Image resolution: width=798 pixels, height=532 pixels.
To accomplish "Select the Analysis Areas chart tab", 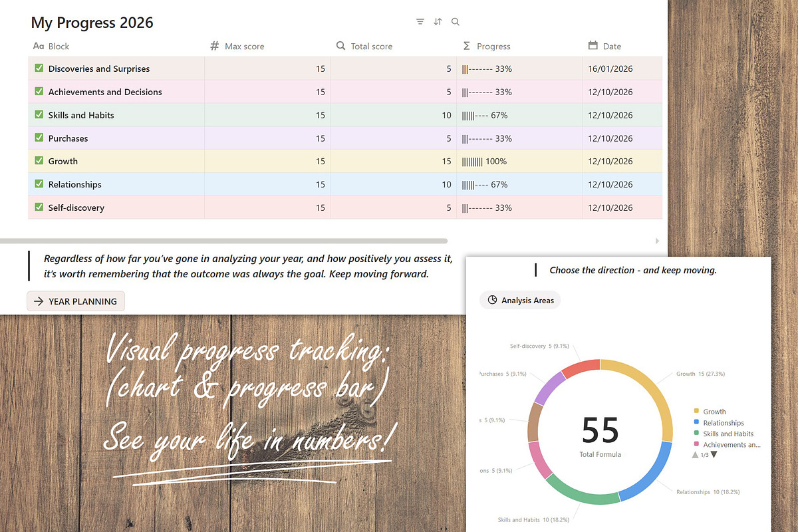I will (x=520, y=300).
